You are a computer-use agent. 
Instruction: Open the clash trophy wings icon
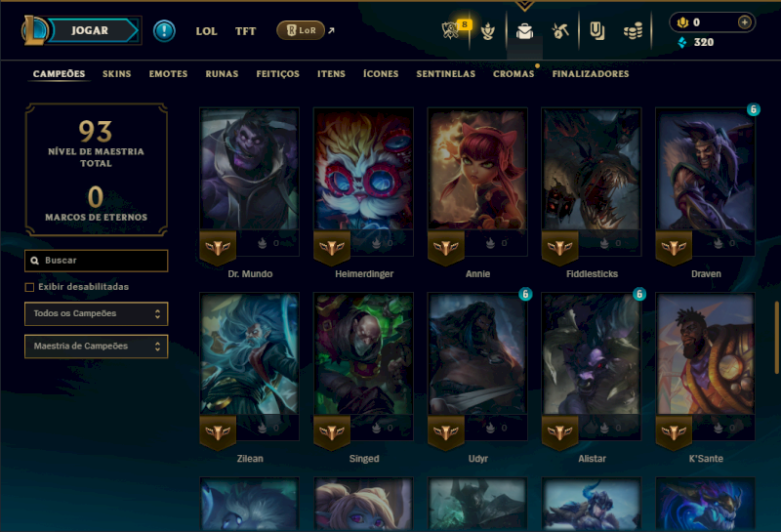(x=487, y=32)
